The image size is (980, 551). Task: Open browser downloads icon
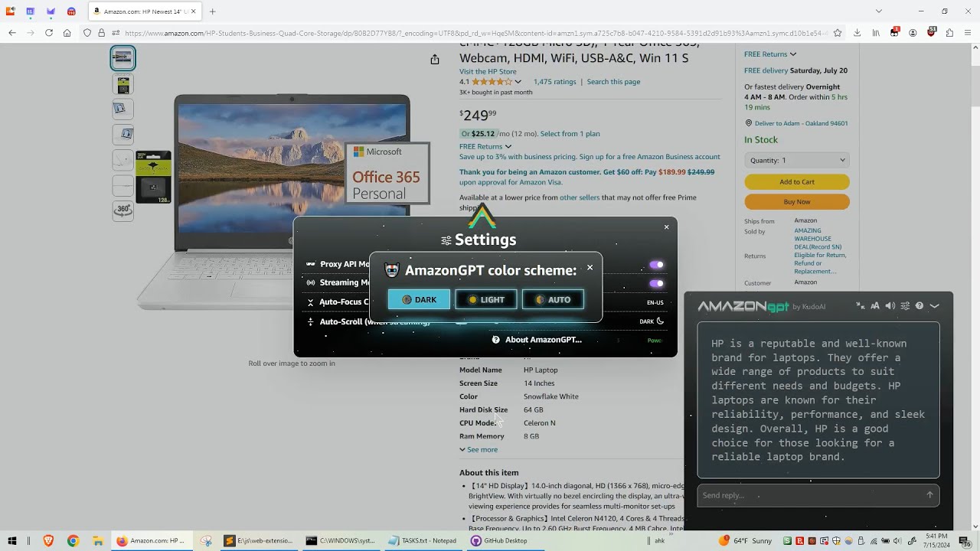click(x=857, y=33)
